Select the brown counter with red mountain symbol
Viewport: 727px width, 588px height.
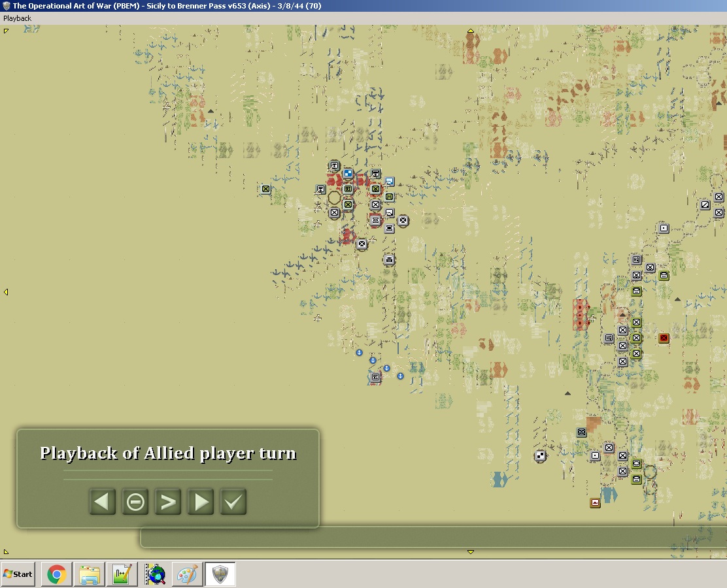point(595,503)
